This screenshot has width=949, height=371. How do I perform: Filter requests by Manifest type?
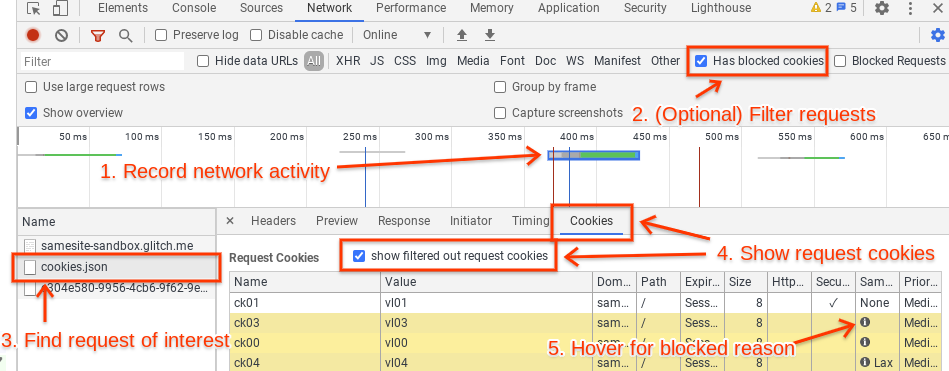(x=617, y=61)
